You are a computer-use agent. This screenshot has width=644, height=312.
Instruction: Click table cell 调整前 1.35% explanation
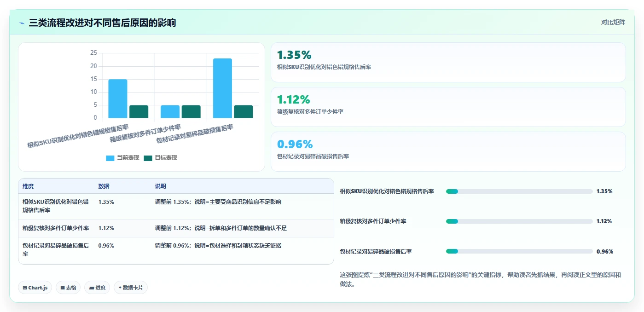[218, 202]
